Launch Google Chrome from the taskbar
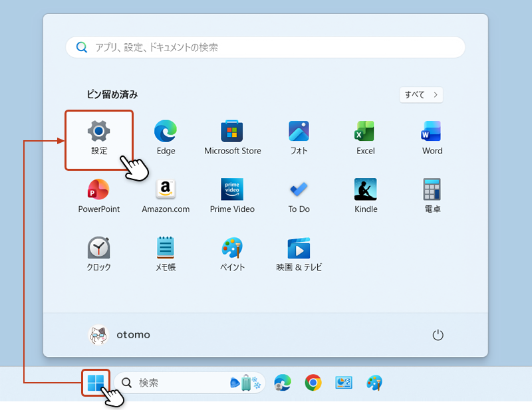The width and height of the screenshot is (532, 410). point(313,383)
